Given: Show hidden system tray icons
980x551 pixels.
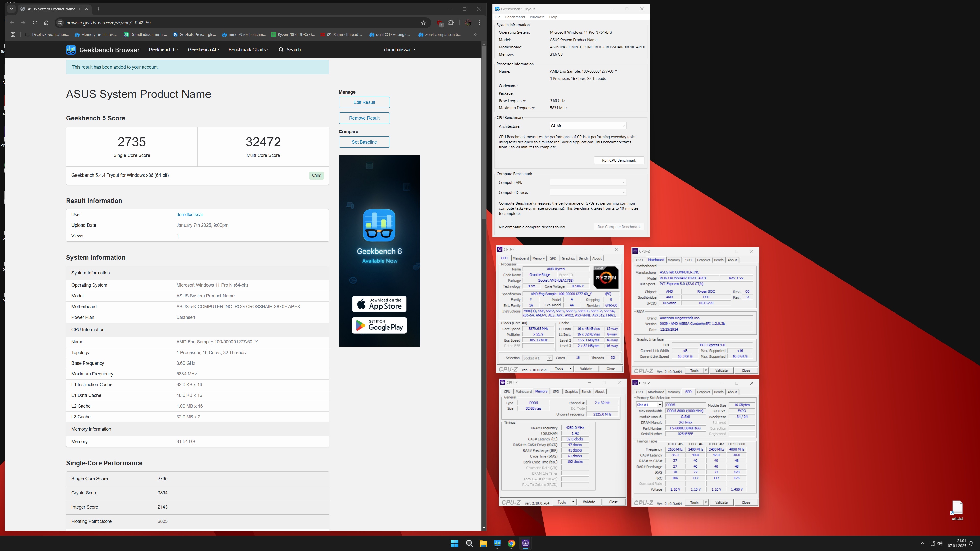Looking at the screenshot, I should (x=922, y=543).
